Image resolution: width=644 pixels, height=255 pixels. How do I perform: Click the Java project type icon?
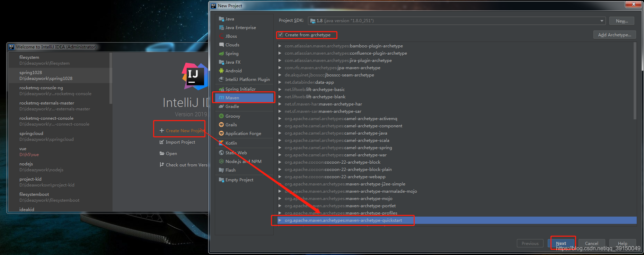221,19
